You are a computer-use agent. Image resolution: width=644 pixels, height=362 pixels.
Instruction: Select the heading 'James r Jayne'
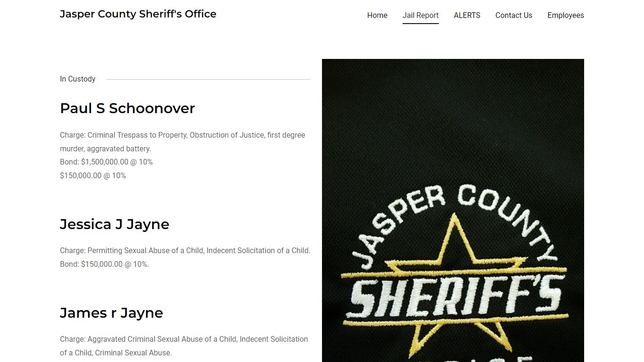point(111,313)
